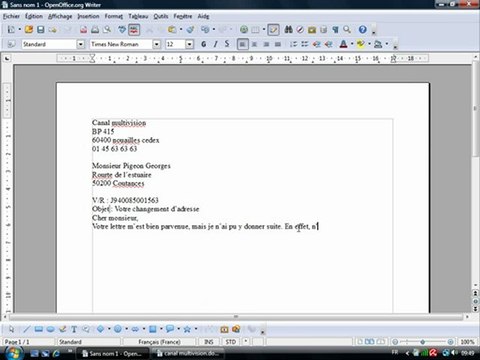
Task: Apply the Font Color red A swatch
Action: 343,44
